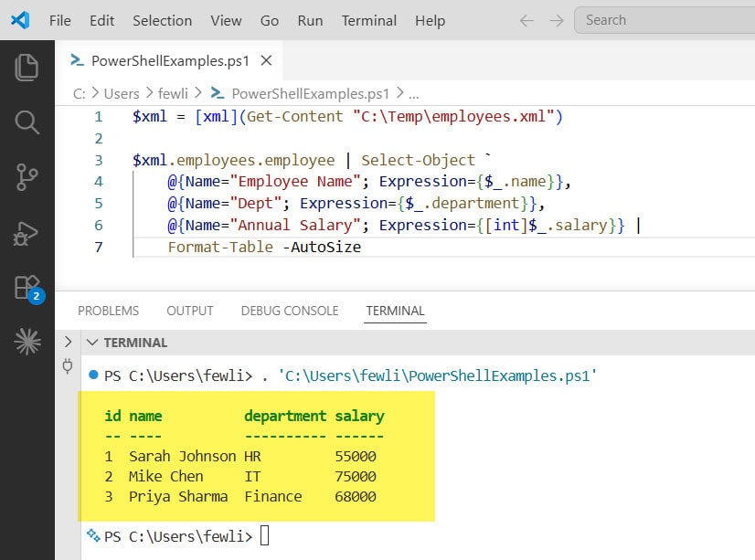Viewport: 755px width, 560px height.
Task: Click line number 1 in the gutter
Action: pyautogui.click(x=98, y=116)
